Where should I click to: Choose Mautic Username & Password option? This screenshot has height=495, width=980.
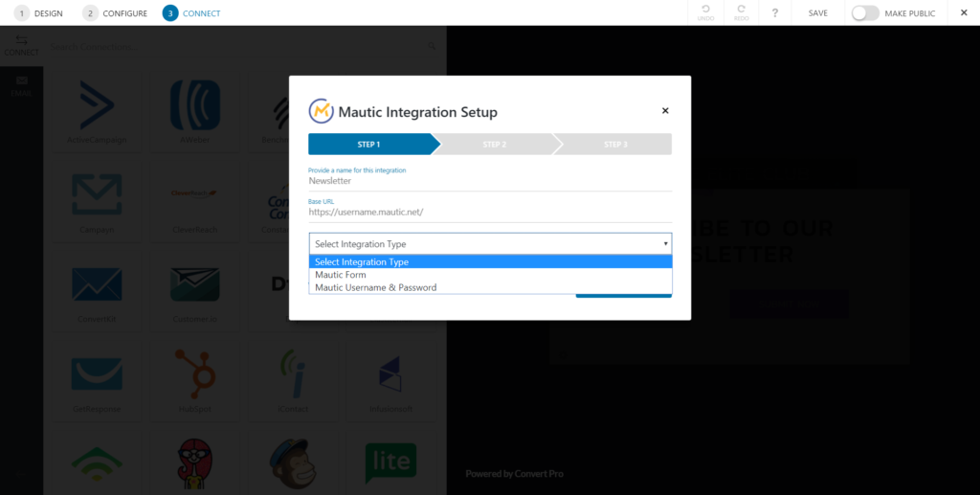(491, 287)
